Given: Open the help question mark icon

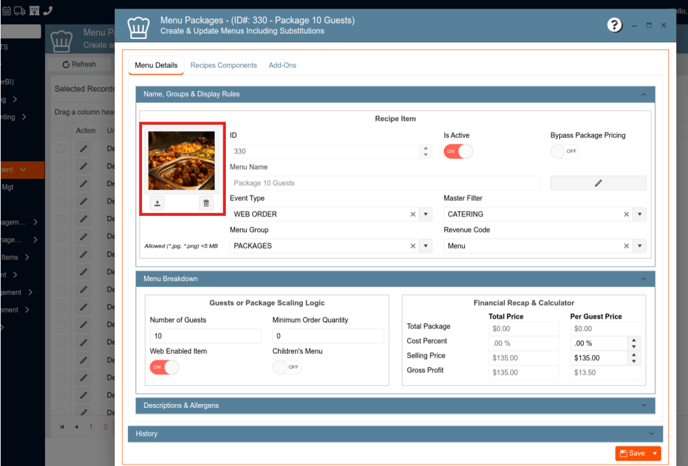Looking at the screenshot, I should pyautogui.click(x=615, y=25).
